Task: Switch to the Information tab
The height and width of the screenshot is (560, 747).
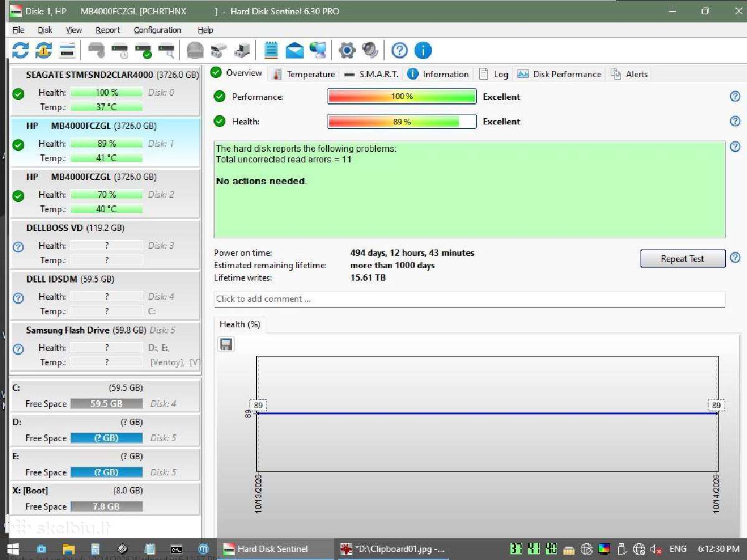Action: pyautogui.click(x=438, y=74)
